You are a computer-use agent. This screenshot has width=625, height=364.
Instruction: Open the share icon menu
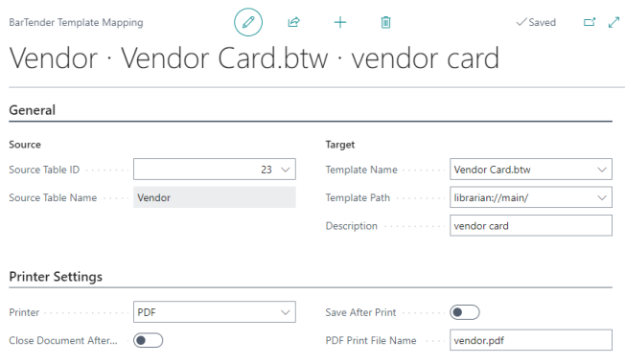pyautogui.click(x=293, y=22)
